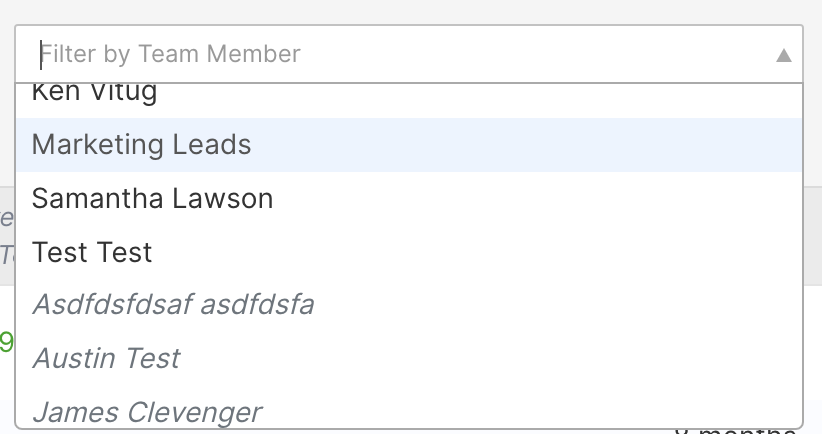Filter results by Austin Test
This screenshot has height=434, width=822.
click(409, 359)
